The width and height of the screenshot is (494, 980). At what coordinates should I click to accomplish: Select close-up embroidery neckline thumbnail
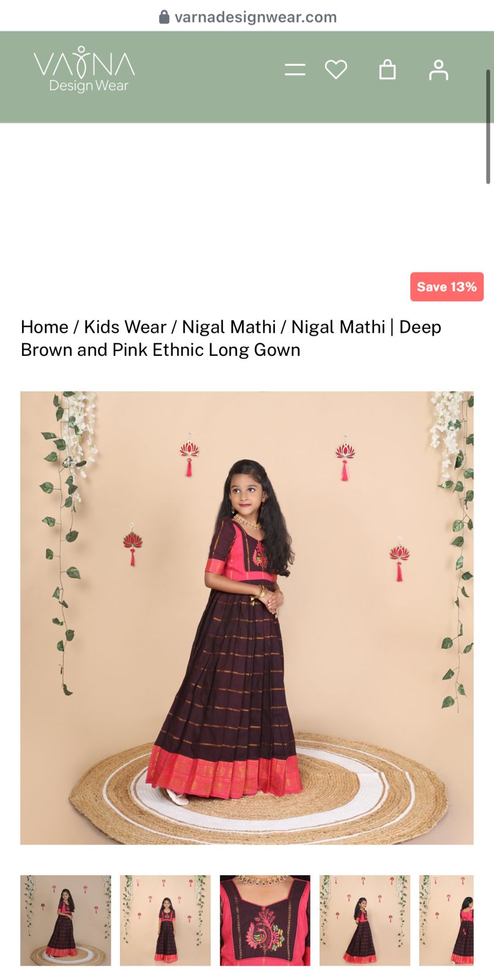265,920
